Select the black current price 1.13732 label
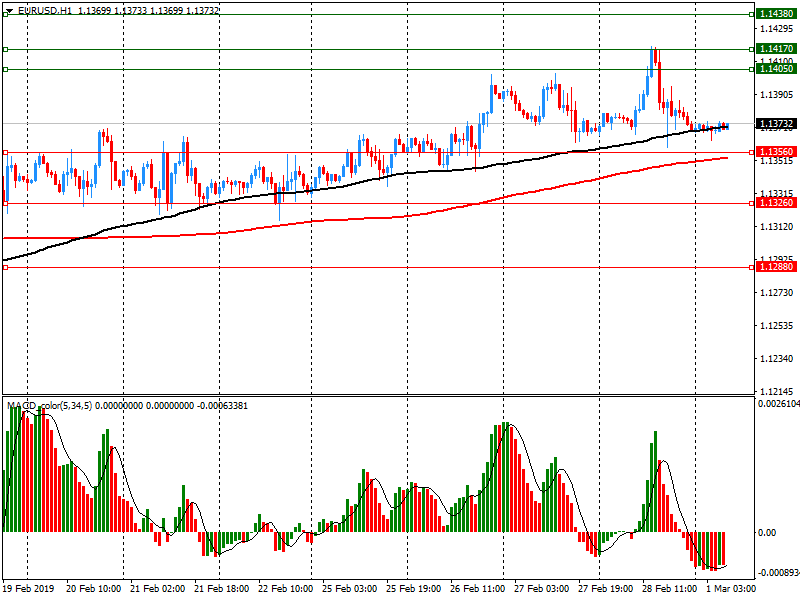The height and width of the screenshot is (600, 800). point(776,126)
